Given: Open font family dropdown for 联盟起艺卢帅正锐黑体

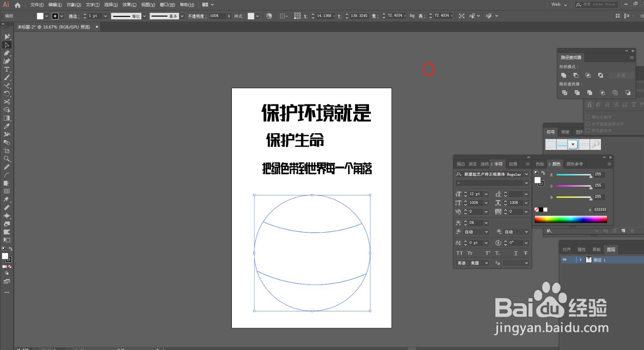Looking at the screenshot, I should pos(526,174).
